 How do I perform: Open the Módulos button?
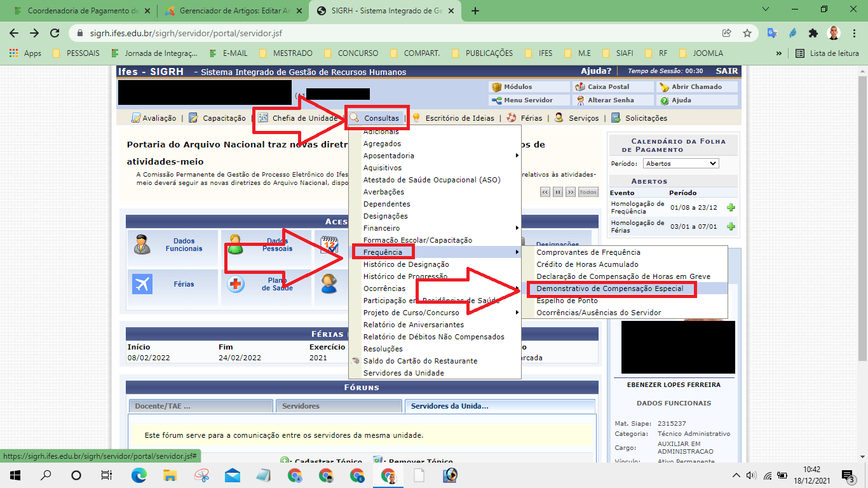click(x=529, y=87)
